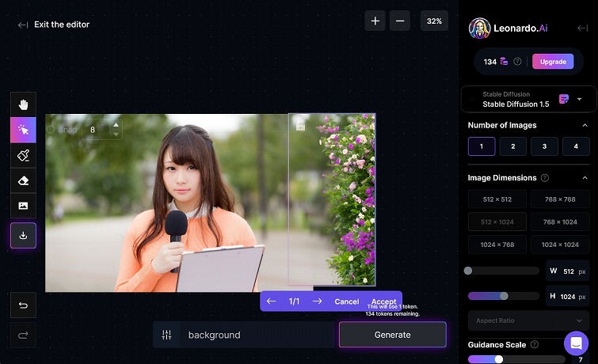Viewport: 598px width, 364px height.
Task: Increase the snap value stepper
Action: pyautogui.click(x=116, y=125)
